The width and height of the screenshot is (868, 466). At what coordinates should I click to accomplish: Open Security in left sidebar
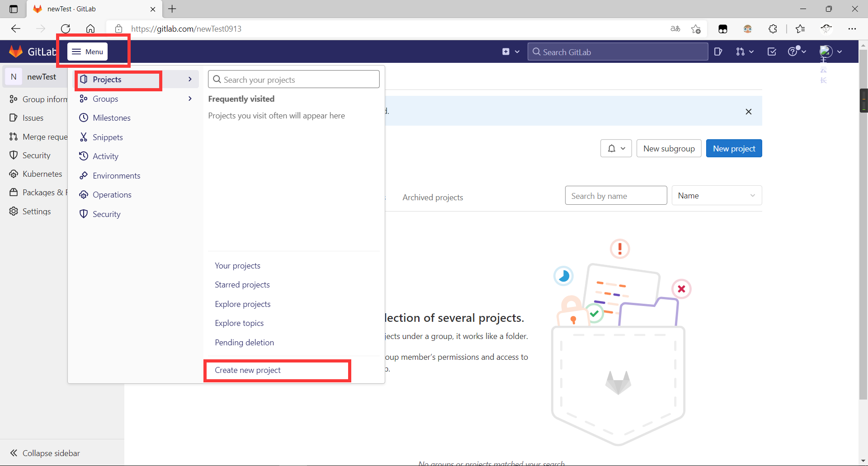30,155
